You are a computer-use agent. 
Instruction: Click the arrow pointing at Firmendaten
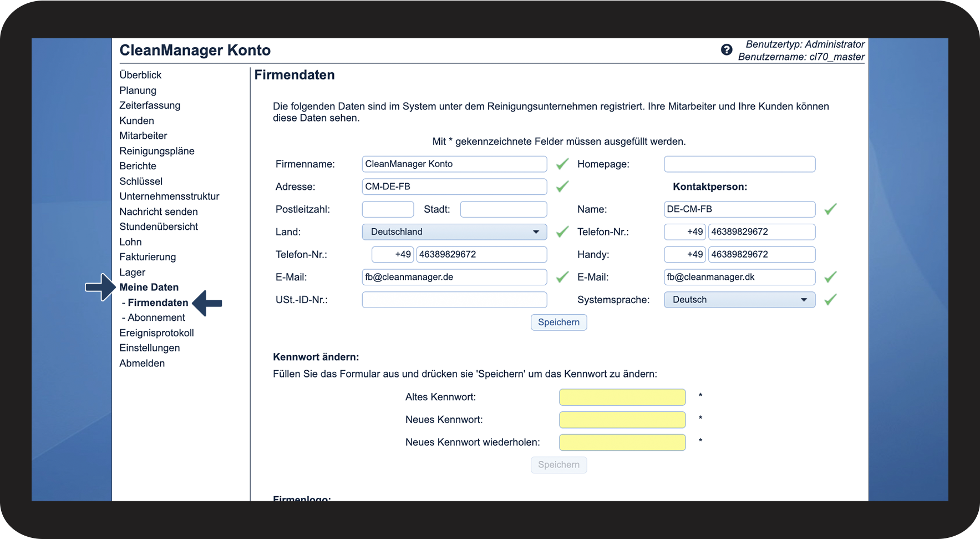(207, 303)
